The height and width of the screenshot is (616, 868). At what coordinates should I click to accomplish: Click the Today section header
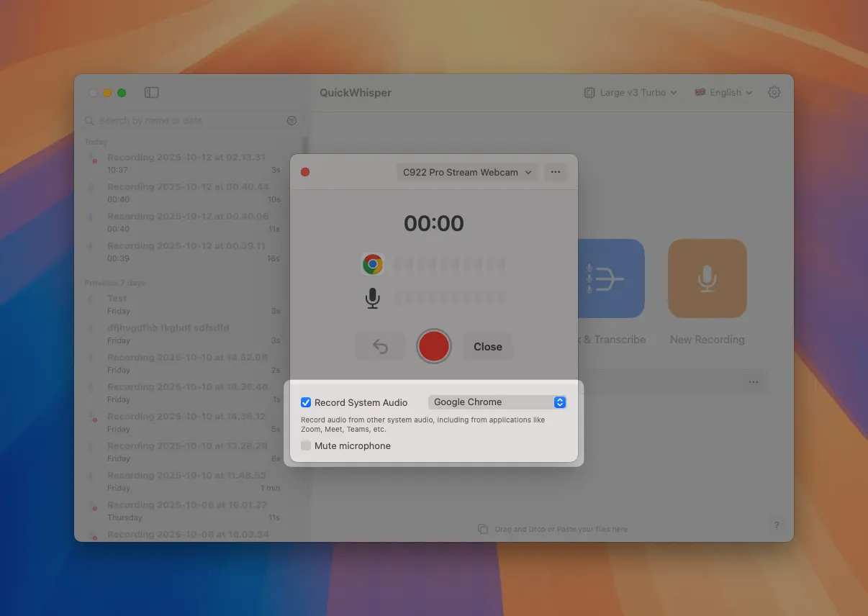(x=96, y=142)
